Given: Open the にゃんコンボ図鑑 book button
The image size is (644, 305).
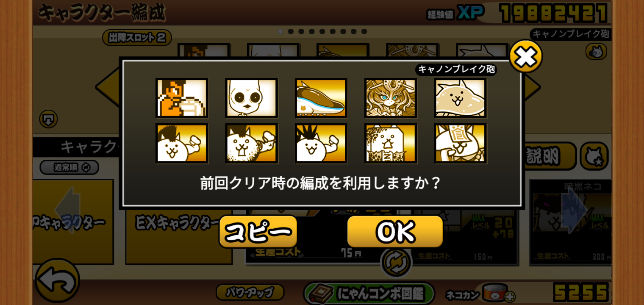Looking at the screenshot, I should [x=369, y=294].
